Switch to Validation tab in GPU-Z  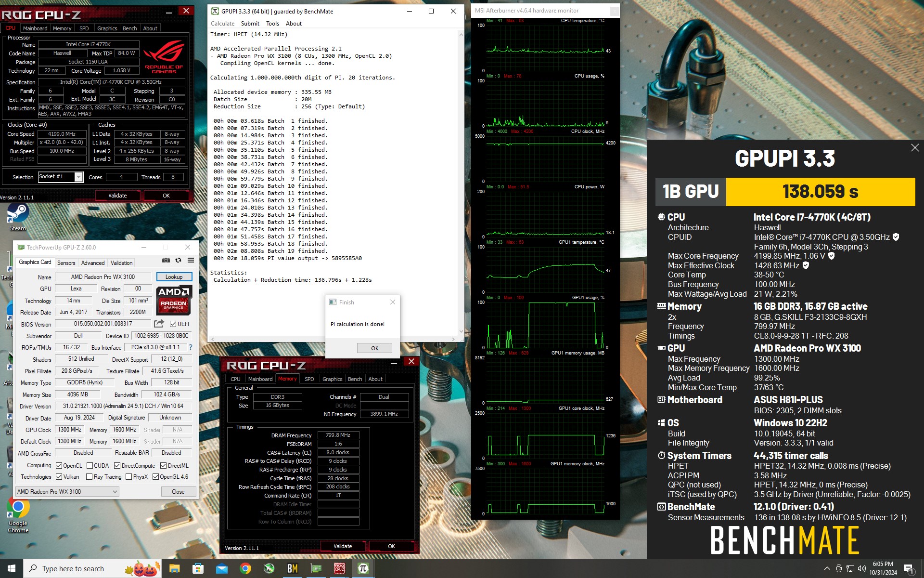121,263
